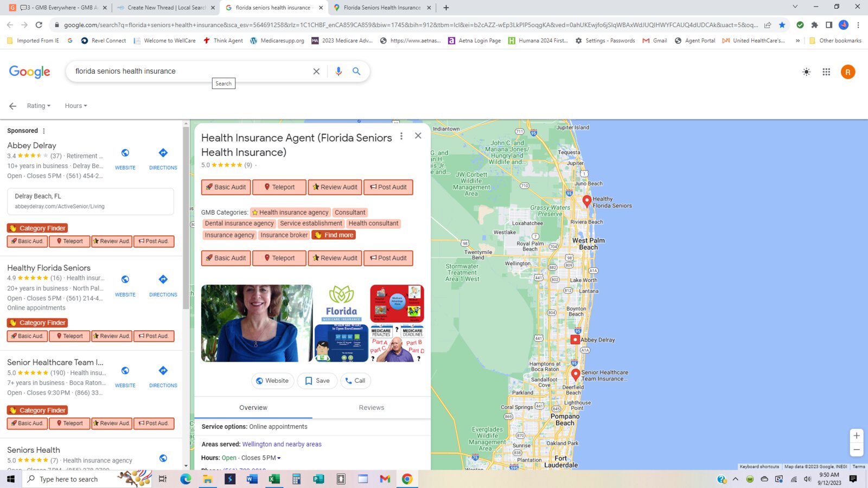Click the top Post Audit button in panel
The image size is (868, 488).
[x=388, y=187]
